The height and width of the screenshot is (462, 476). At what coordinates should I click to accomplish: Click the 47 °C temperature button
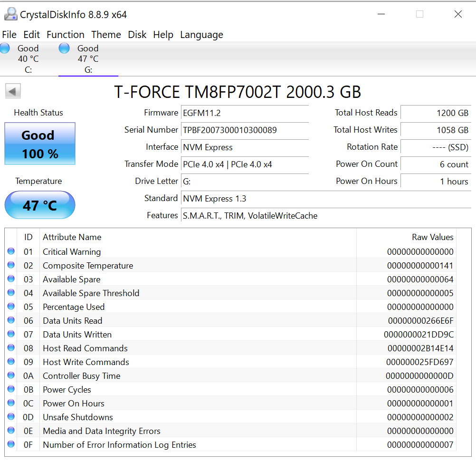[40, 205]
